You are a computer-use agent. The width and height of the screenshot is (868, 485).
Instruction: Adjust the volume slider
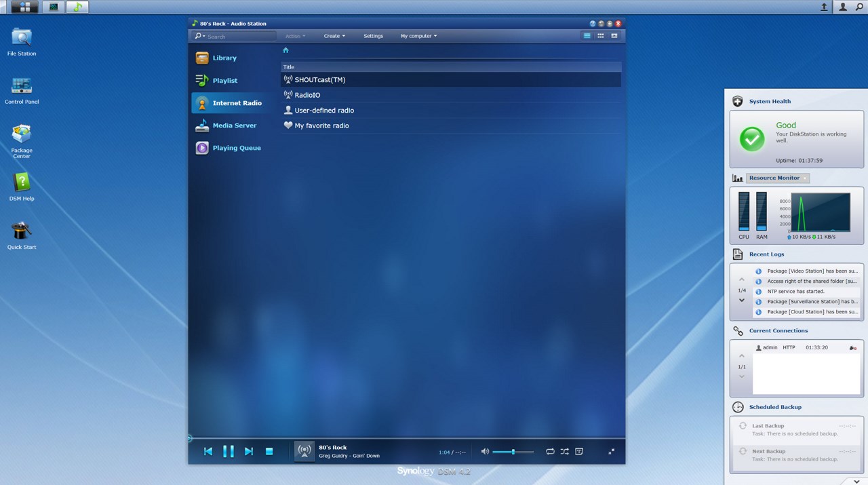tap(513, 452)
